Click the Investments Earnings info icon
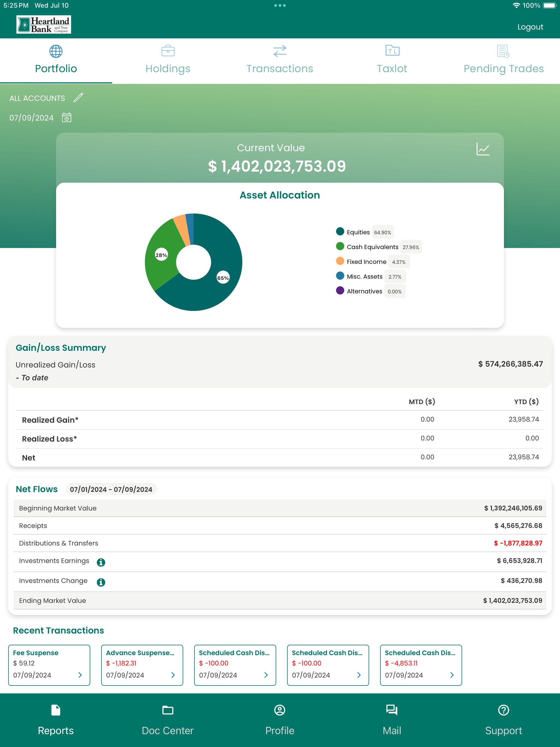The width and height of the screenshot is (560, 747). point(101,562)
